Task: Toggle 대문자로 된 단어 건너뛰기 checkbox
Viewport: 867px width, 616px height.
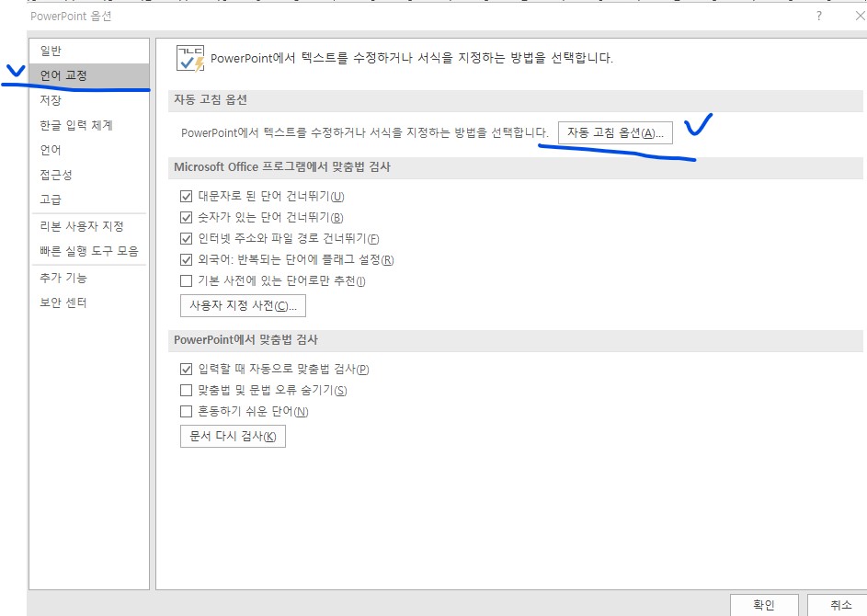Action: [x=187, y=197]
